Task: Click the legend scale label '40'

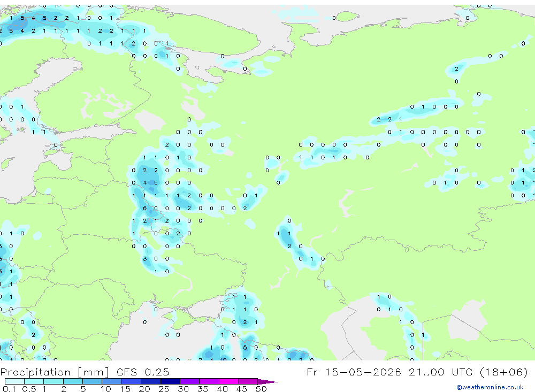Action: click(x=222, y=389)
